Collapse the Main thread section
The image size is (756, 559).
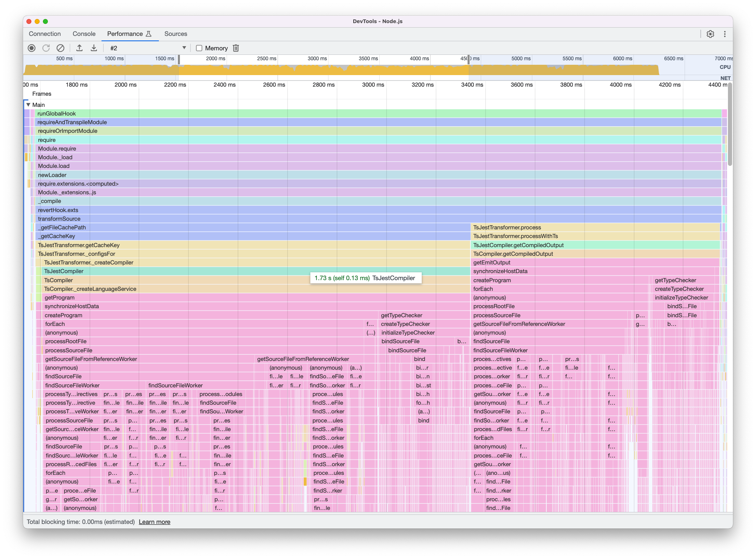(28, 105)
